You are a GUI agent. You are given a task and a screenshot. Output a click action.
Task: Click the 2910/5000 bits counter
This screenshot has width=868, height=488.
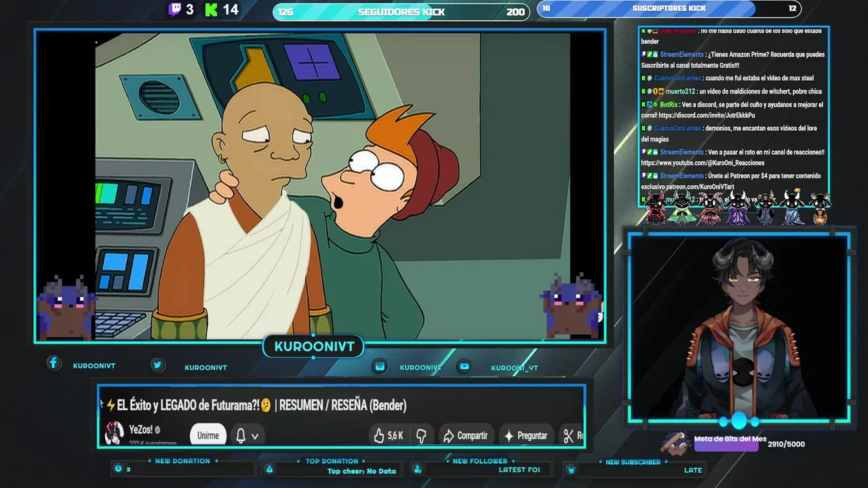click(x=786, y=444)
